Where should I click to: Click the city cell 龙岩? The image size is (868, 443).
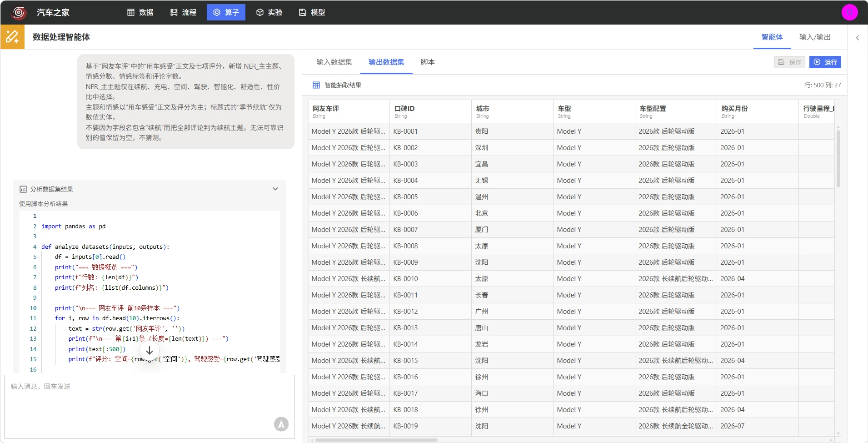(512, 344)
